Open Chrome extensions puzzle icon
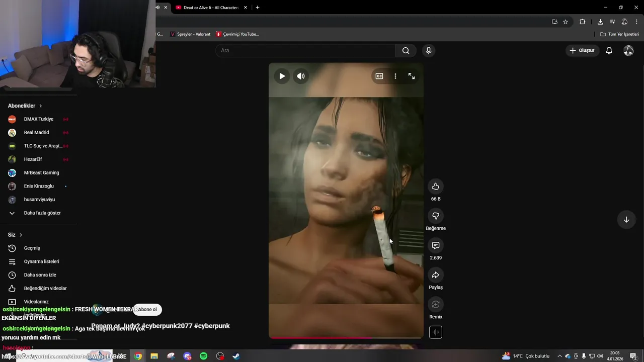The width and height of the screenshot is (644, 362). pyautogui.click(x=583, y=22)
